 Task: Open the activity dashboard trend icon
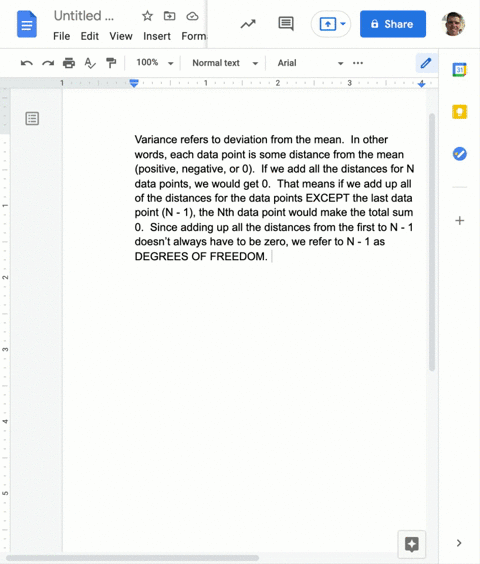coord(248,24)
